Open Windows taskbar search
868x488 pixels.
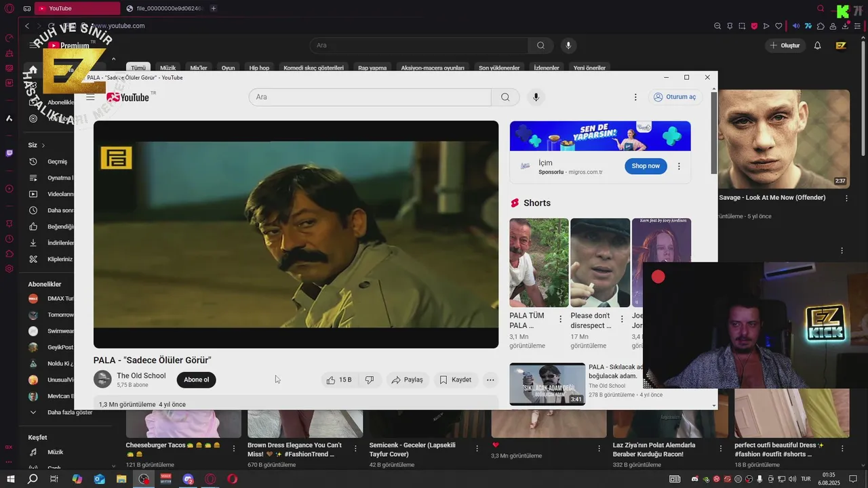click(x=32, y=479)
